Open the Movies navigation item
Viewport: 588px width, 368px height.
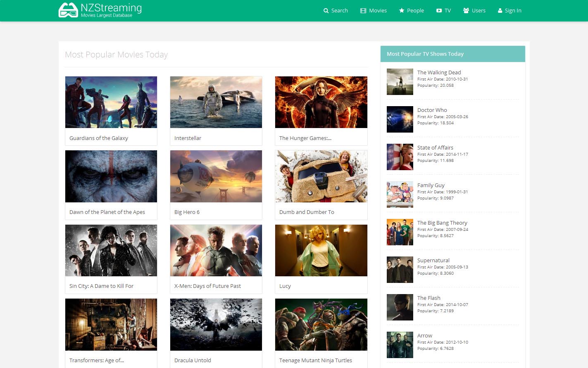(374, 11)
